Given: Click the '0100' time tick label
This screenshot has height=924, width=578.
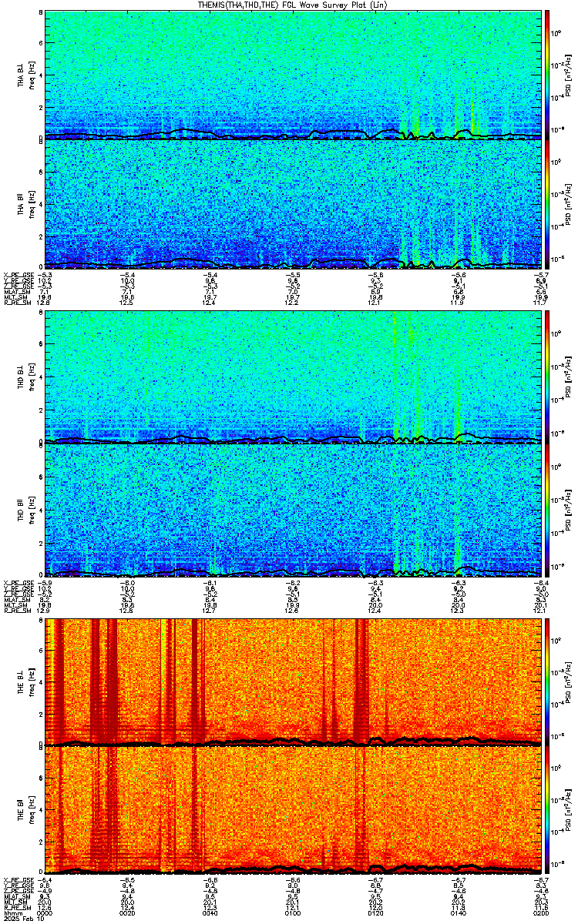Looking at the screenshot, I should click(292, 913).
